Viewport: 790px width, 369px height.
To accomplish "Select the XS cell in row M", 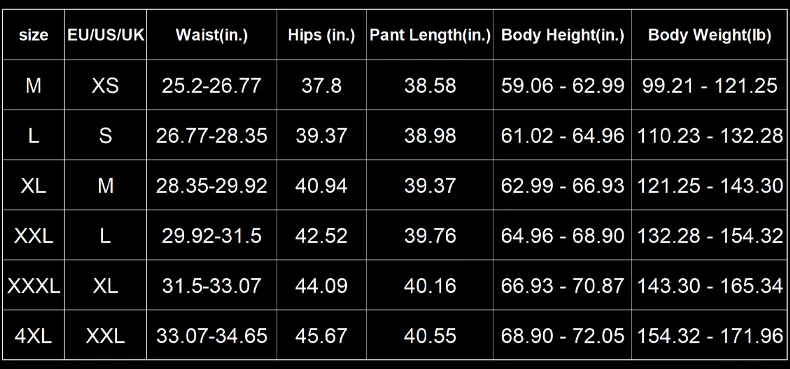I will 105,86.
